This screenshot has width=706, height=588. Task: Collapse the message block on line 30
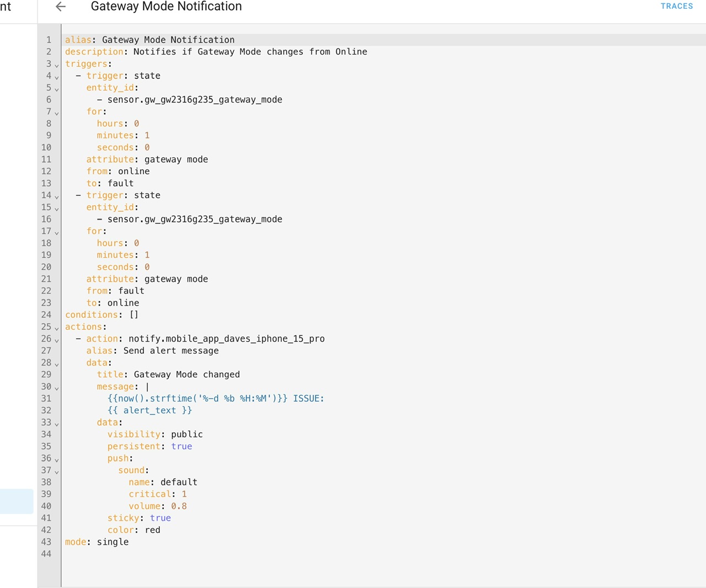coord(56,388)
